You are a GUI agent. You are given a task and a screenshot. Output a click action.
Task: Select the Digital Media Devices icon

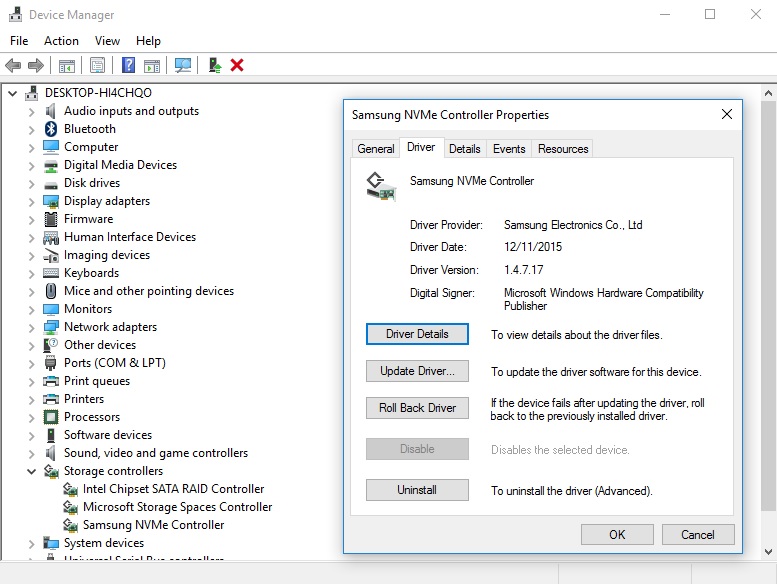(x=51, y=166)
